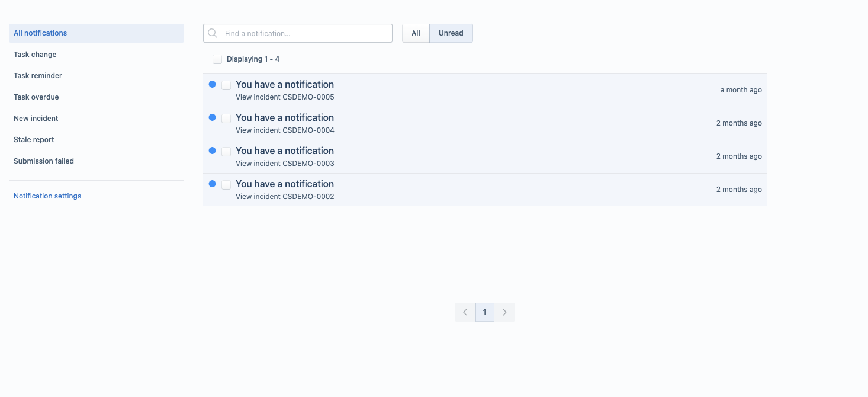Click 'You have a notification' title above CSDEMO-0002

coord(285,184)
